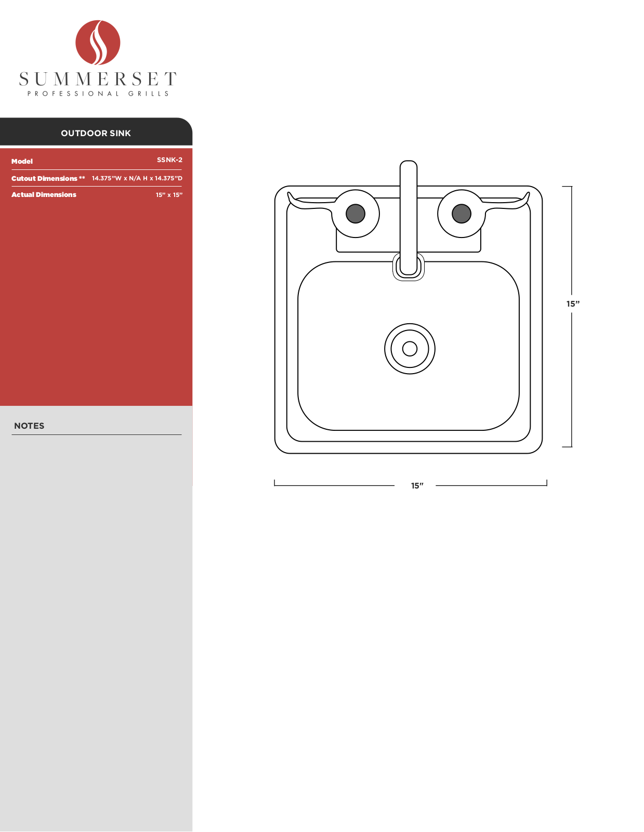Select the 15" x 15" value
This screenshot has width=644, height=832.
click(x=169, y=195)
